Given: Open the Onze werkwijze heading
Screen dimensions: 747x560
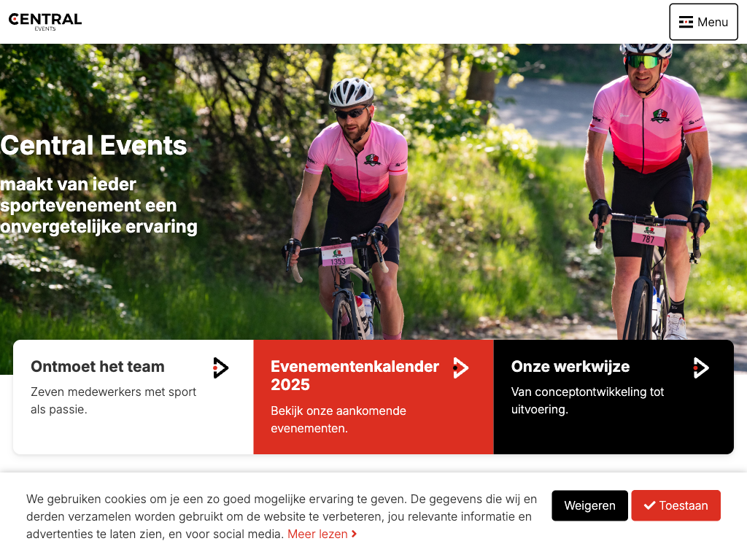Looking at the screenshot, I should (570, 366).
